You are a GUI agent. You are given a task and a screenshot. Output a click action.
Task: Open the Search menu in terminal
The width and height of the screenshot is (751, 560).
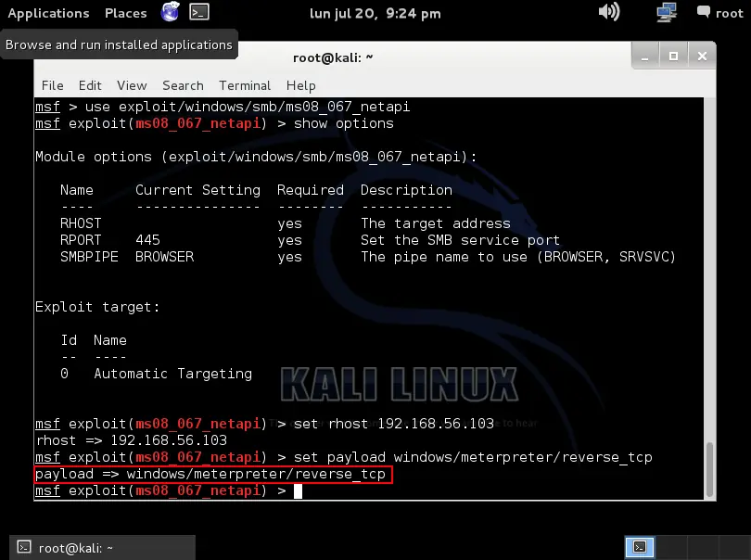point(183,85)
